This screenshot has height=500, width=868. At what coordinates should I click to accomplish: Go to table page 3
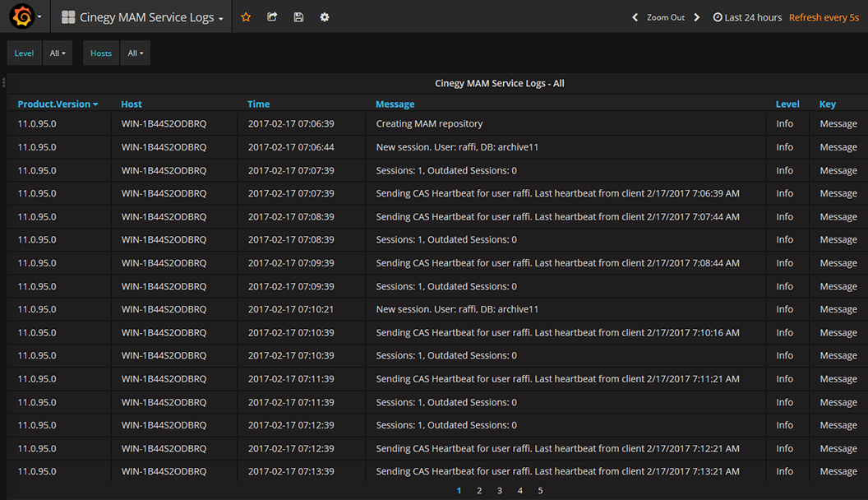tap(499, 491)
